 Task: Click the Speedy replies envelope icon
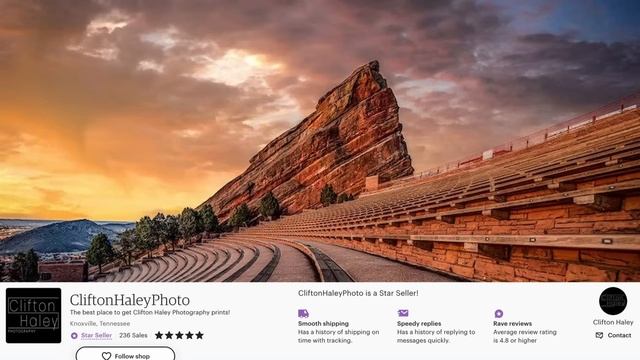[x=403, y=313]
